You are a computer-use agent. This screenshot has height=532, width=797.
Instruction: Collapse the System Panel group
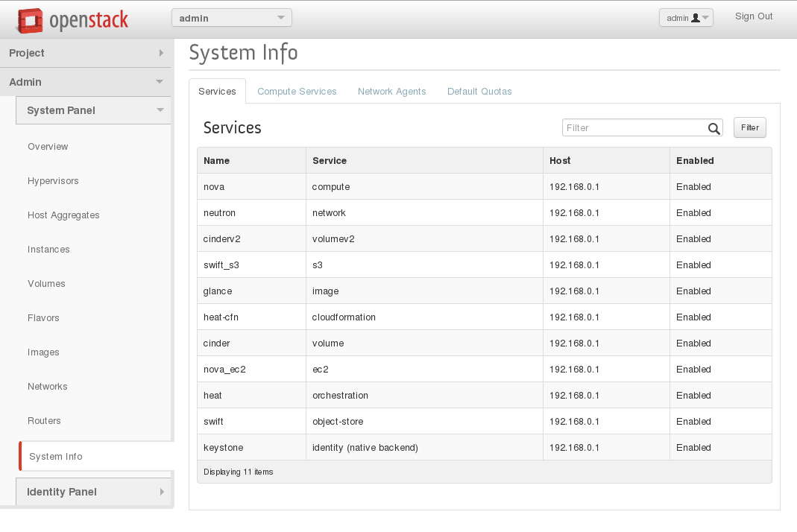coord(93,110)
